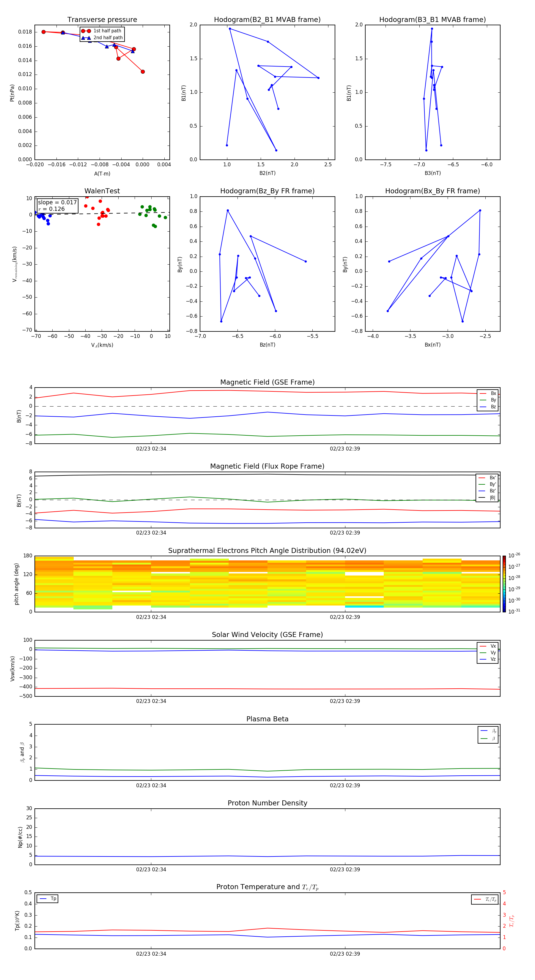The image size is (535, 980).
Task: Click the 'Solar Wind Velocity (GSE Frame)' title
Action: click(267, 635)
